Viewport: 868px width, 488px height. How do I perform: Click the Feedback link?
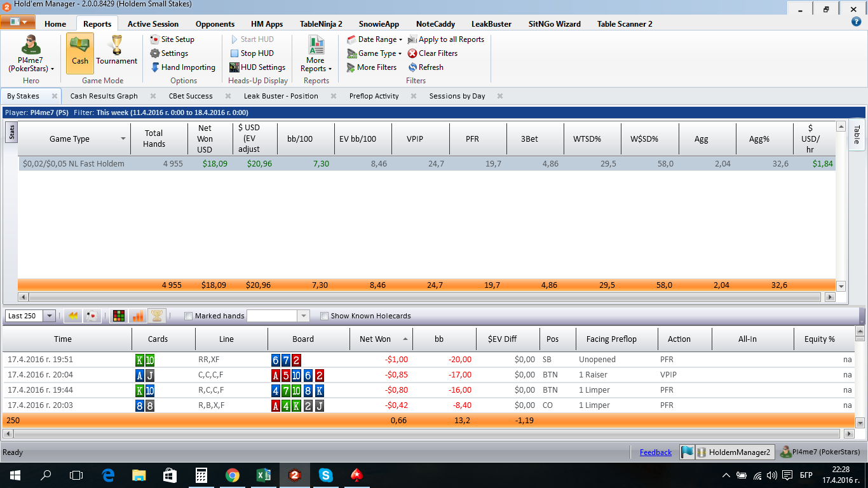coord(656,452)
